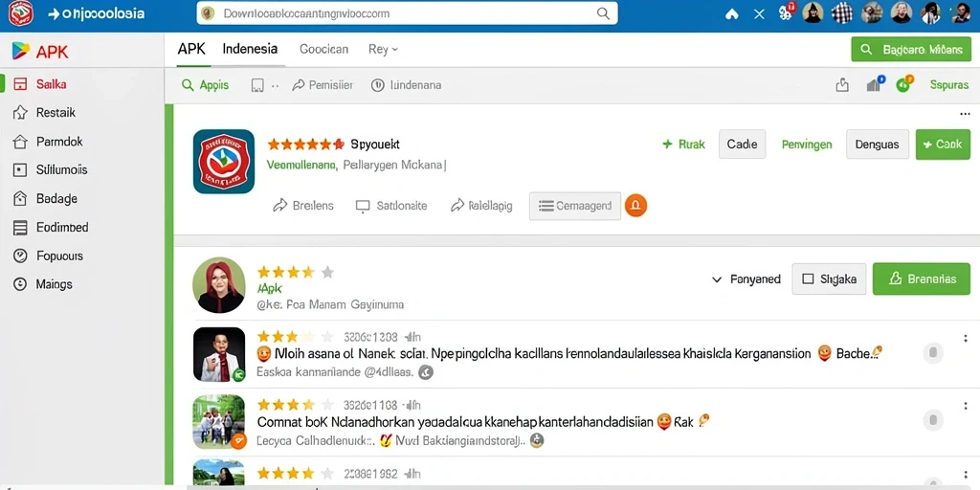Click the round grey icon on Comnat boK review
Screen dimensions: 980x490
pos(932,419)
